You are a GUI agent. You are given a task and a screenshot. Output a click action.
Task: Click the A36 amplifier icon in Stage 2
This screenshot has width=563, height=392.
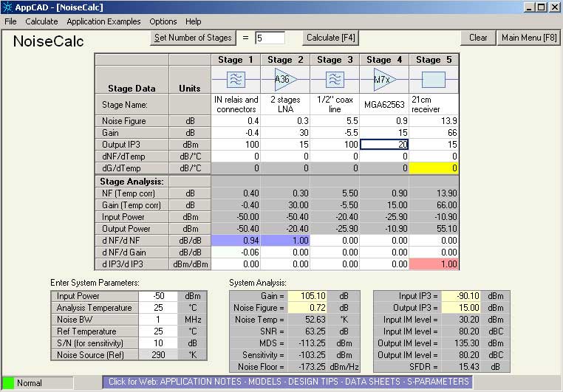(285, 79)
